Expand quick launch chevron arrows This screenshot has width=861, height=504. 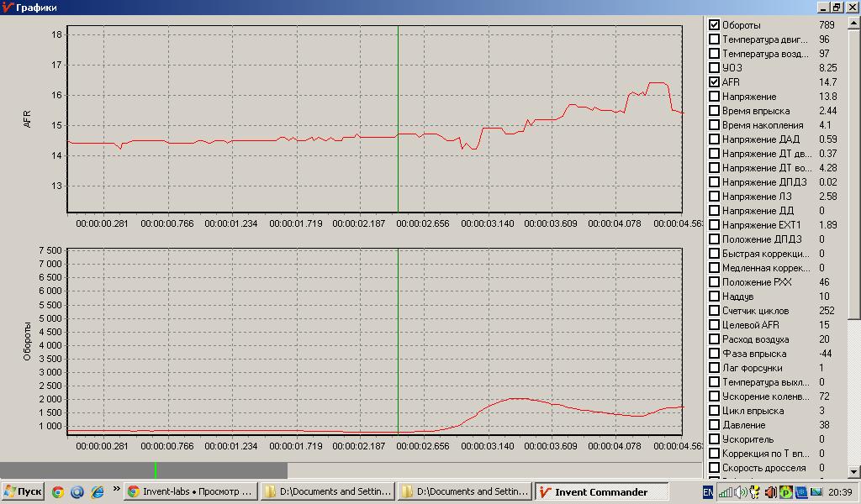(x=116, y=488)
